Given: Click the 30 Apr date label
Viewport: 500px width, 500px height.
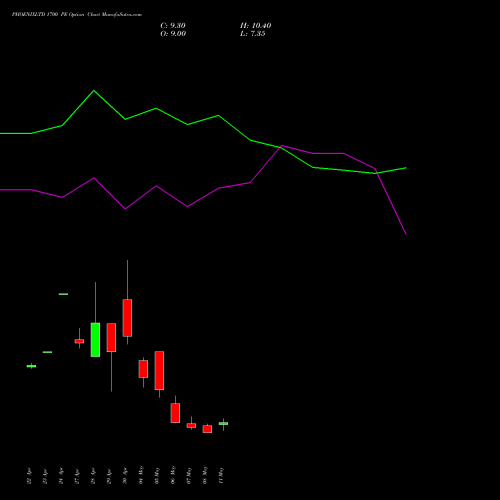Looking at the screenshot, I should 125,476.
